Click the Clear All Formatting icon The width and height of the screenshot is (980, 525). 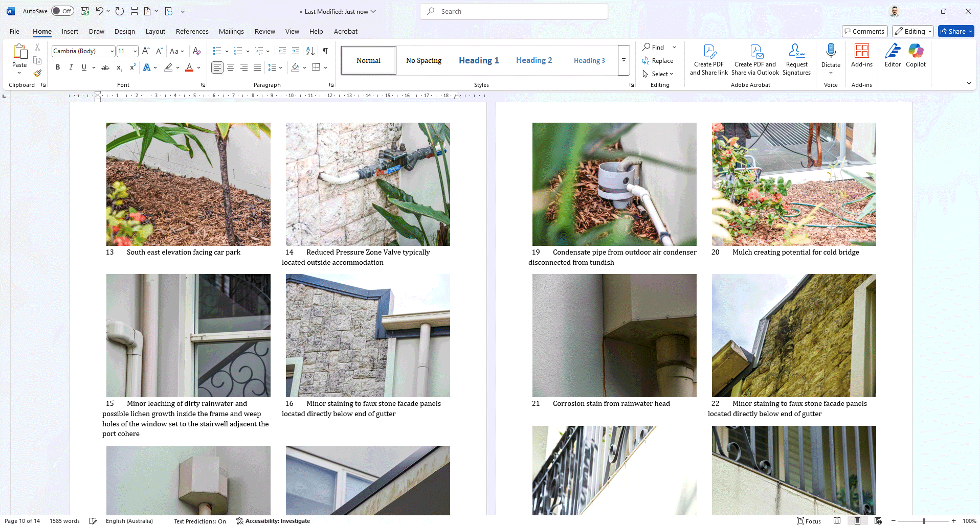click(x=196, y=51)
